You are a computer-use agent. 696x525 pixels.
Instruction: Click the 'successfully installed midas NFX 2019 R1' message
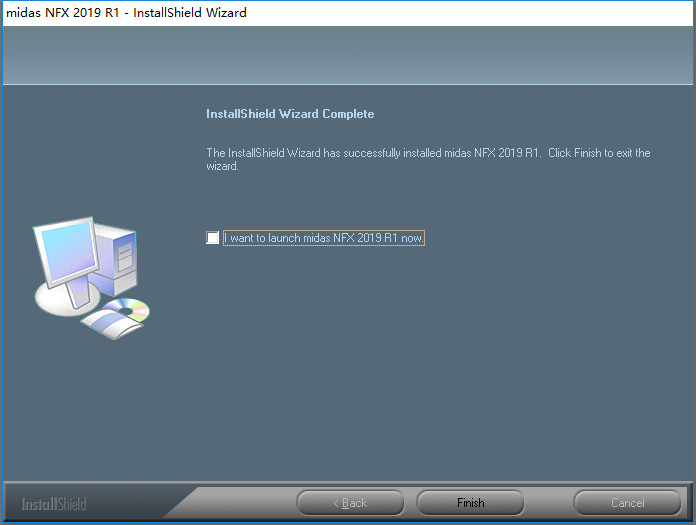[428, 159]
